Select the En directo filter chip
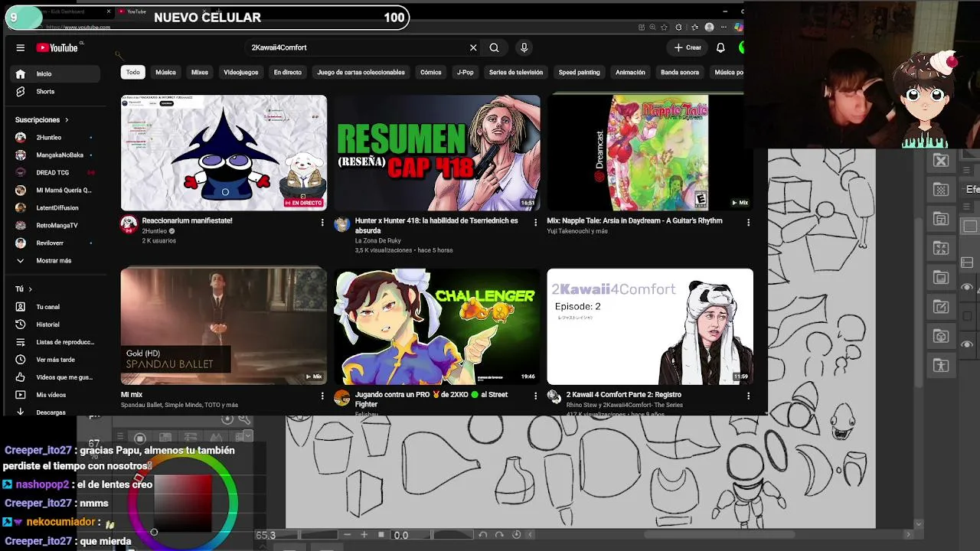 (288, 72)
